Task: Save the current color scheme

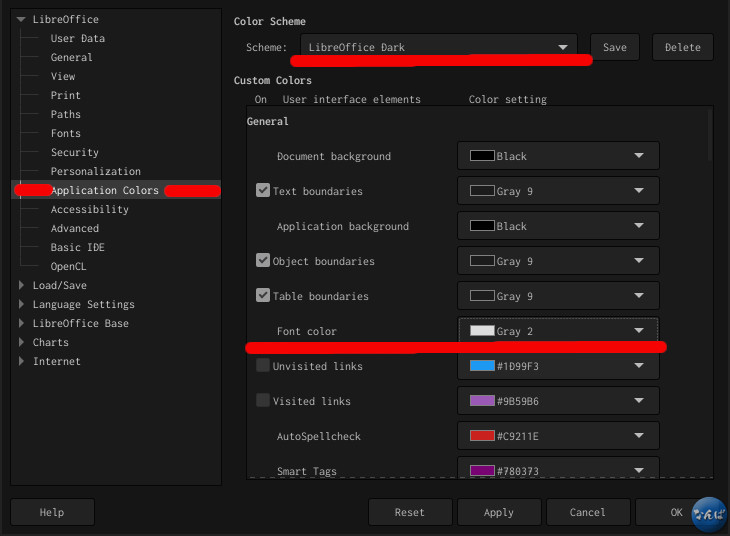Action: pyautogui.click(x=615, y=47)
